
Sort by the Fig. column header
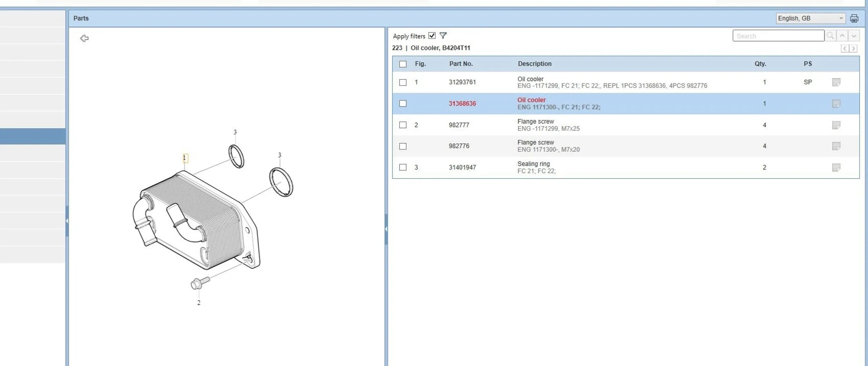(x=420, y=64)
